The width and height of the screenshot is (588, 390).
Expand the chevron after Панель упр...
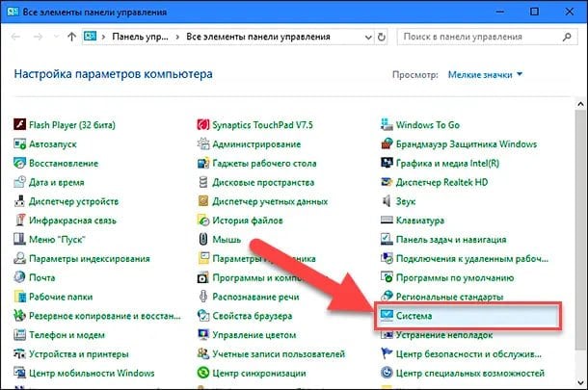coord(177,37)
